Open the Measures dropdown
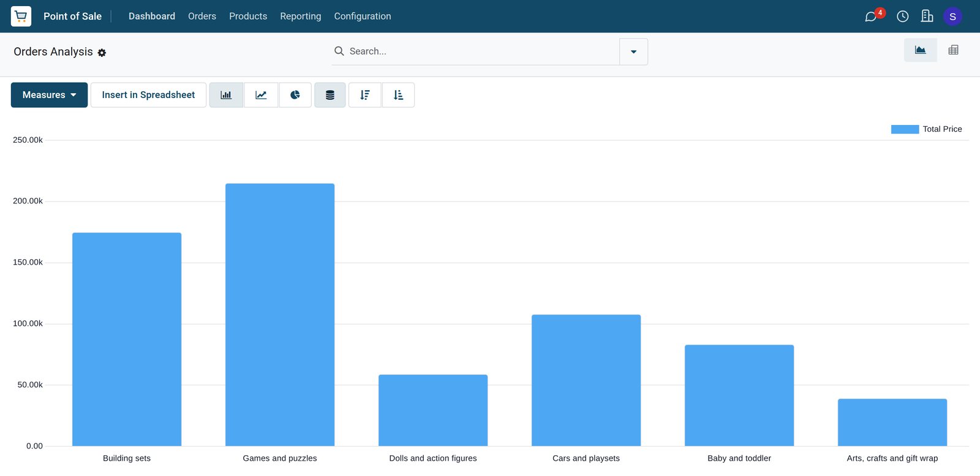980x476 pixels. [x=49, y=95]
